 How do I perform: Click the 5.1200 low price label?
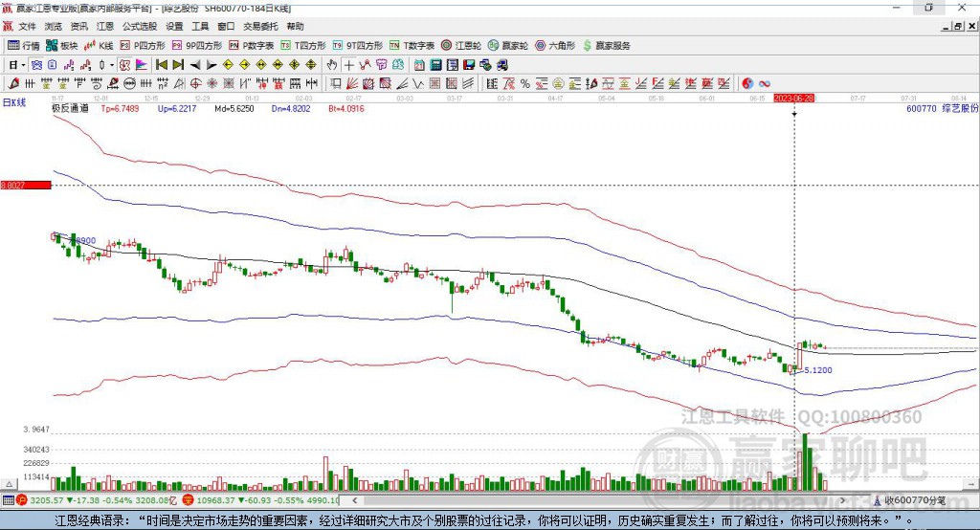818,370
